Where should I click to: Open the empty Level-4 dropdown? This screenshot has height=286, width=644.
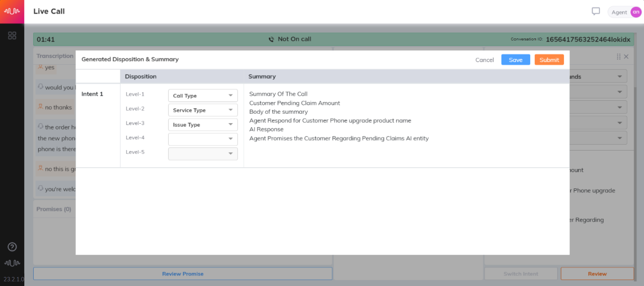(203, 139)
